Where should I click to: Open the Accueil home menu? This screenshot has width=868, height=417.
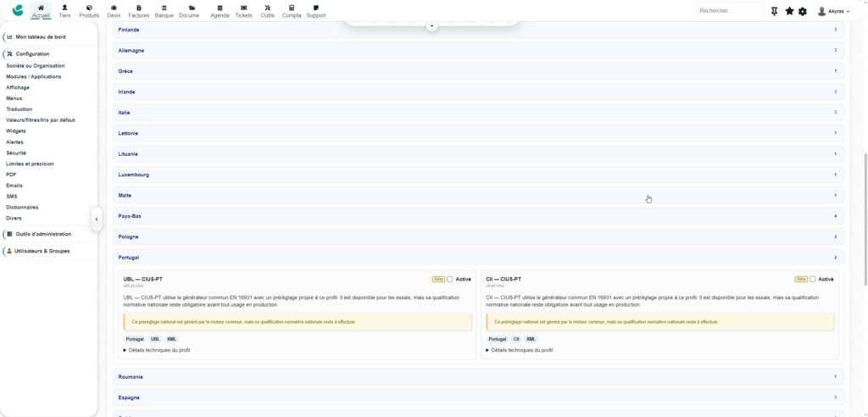[41, 11]
